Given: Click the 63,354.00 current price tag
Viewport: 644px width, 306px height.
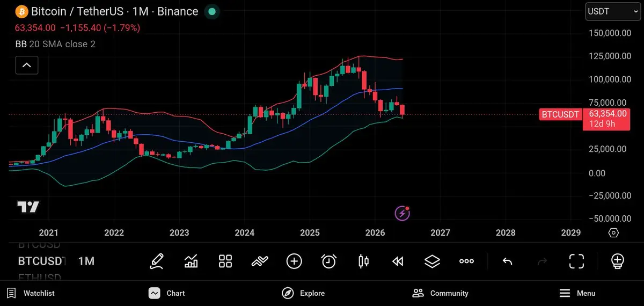Looking at the screenshot, I should (x=608, y=114).
